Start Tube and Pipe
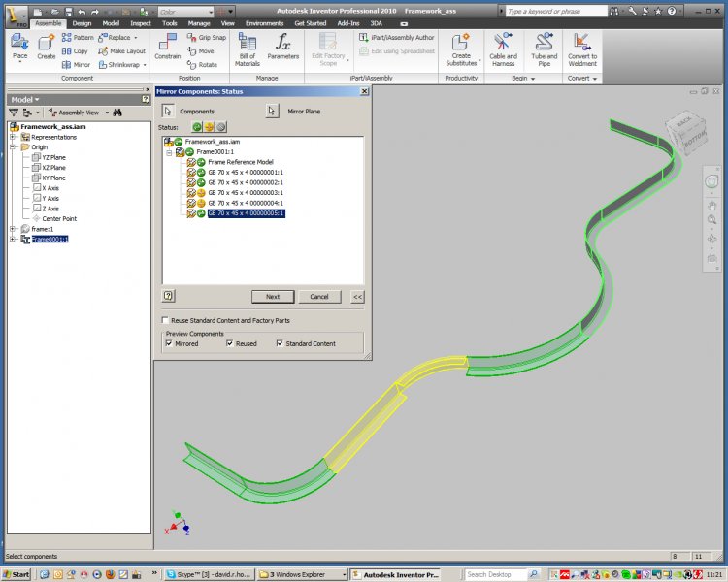 [545, 49]
